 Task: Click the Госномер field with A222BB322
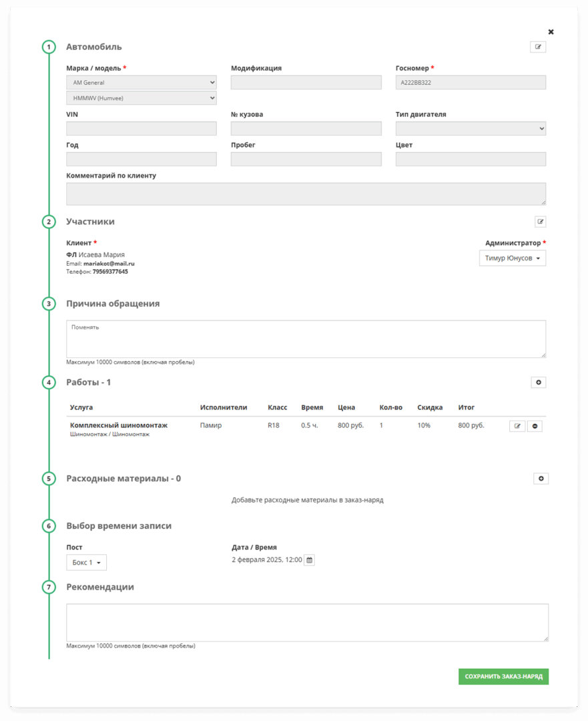pyautogui.click(x=471, y=82)
